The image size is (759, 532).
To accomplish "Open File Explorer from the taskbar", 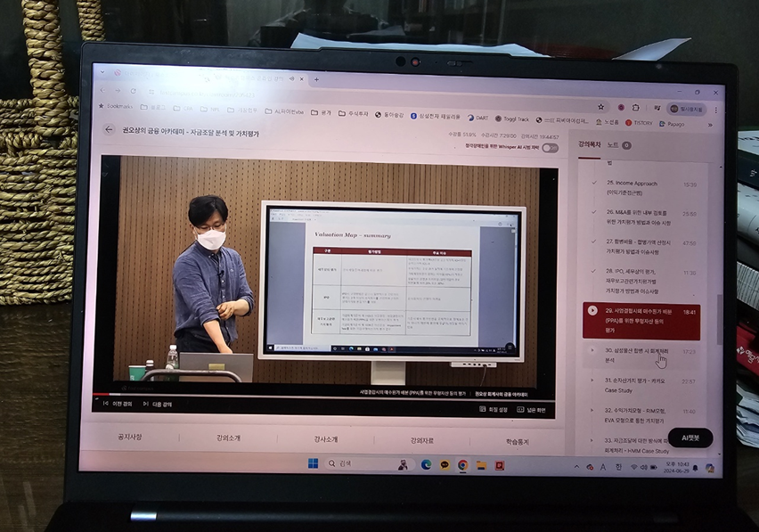I will point(481,466).
